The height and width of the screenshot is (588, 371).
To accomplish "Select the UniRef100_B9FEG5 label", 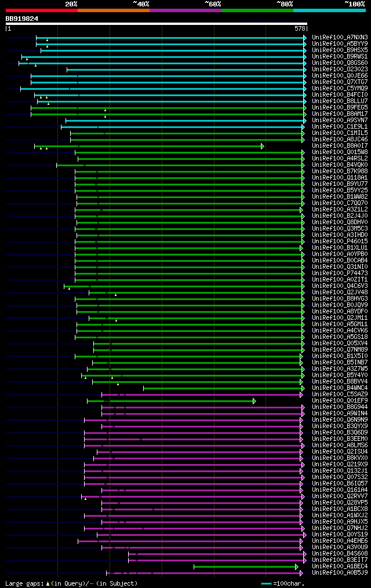I will 340,108.
